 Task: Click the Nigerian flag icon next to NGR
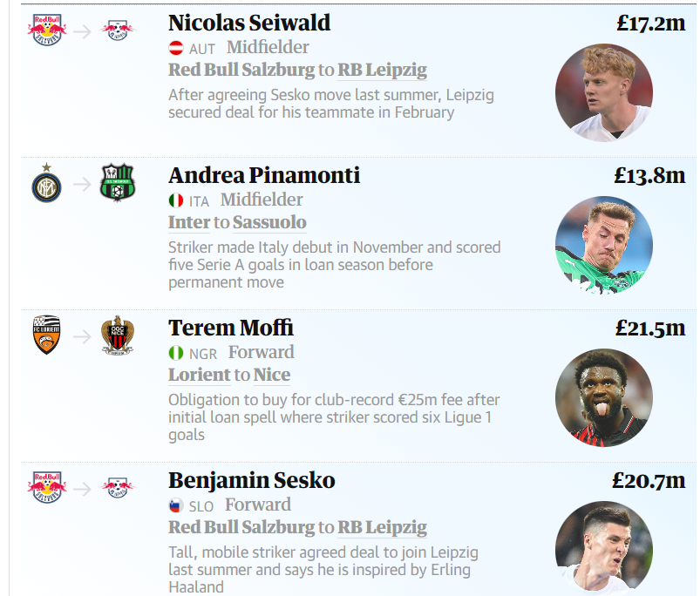click(x=176, y=353)
